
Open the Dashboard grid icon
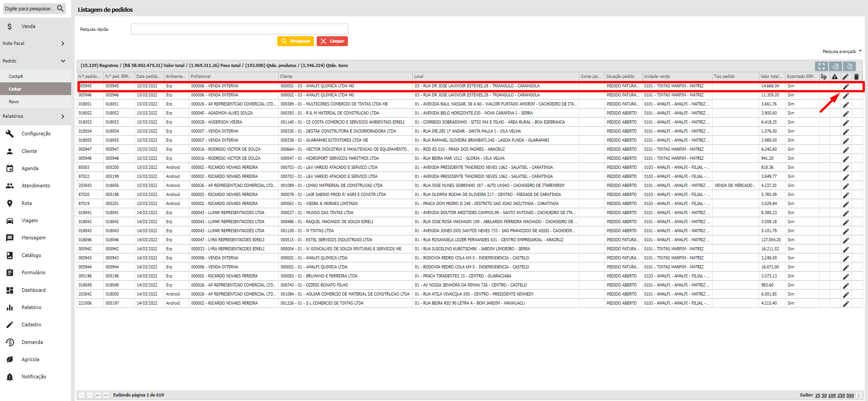pos(10,290)
